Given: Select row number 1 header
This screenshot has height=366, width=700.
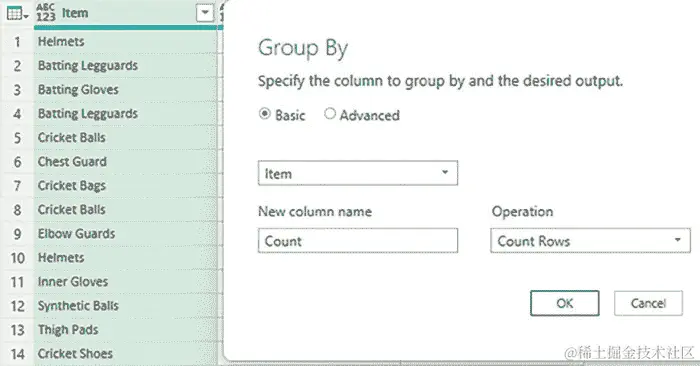Looking at the screenshot, I should [17, 42].
